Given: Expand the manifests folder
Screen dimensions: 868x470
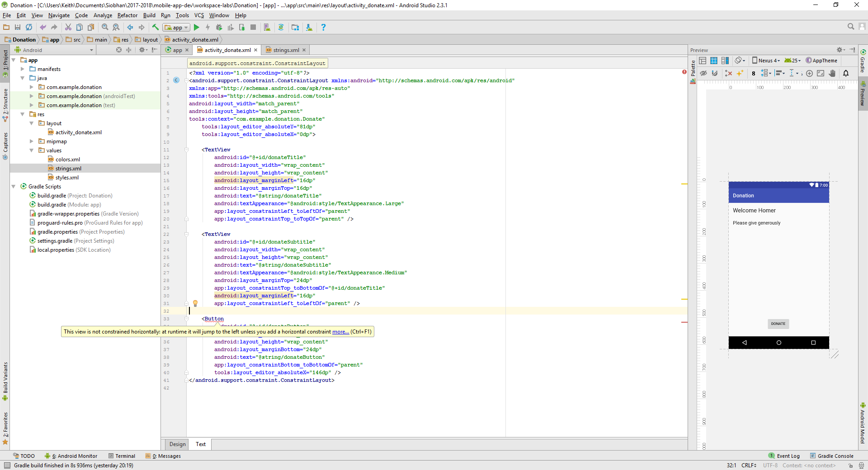Looking at the screenshot, I should 23,69.
